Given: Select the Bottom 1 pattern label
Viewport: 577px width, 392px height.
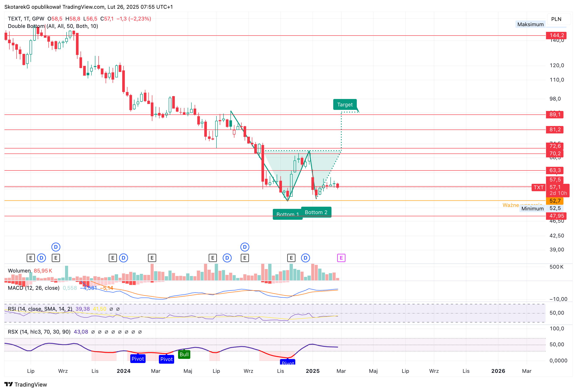Looking at the screenshot, I should [287, 214].
